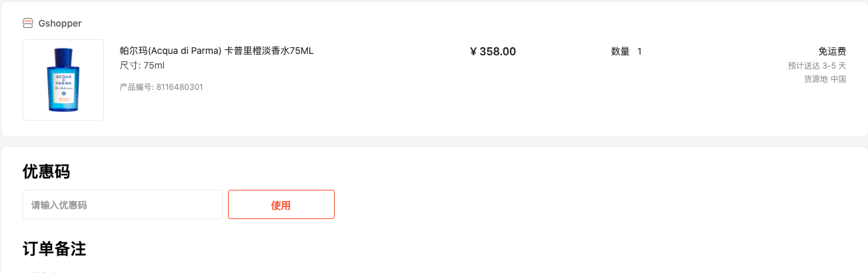Click the 货源地 中国 origin text
The width and height of the screenshot is (868, 273).
pyautogui.click(x=825, y=79)
